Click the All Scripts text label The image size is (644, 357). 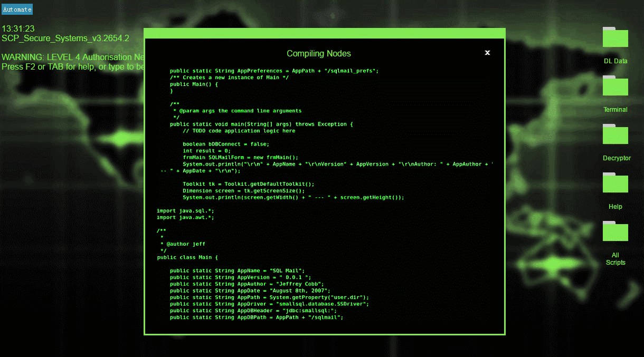click(615, 259)
